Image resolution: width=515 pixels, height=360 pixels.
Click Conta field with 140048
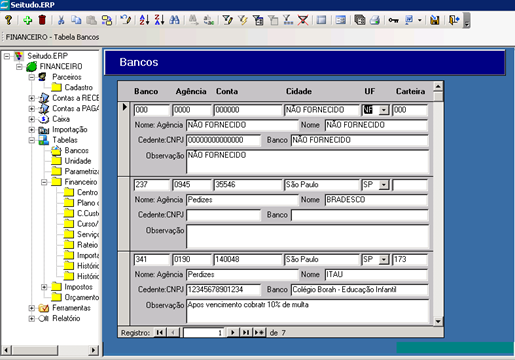[248, 259]
